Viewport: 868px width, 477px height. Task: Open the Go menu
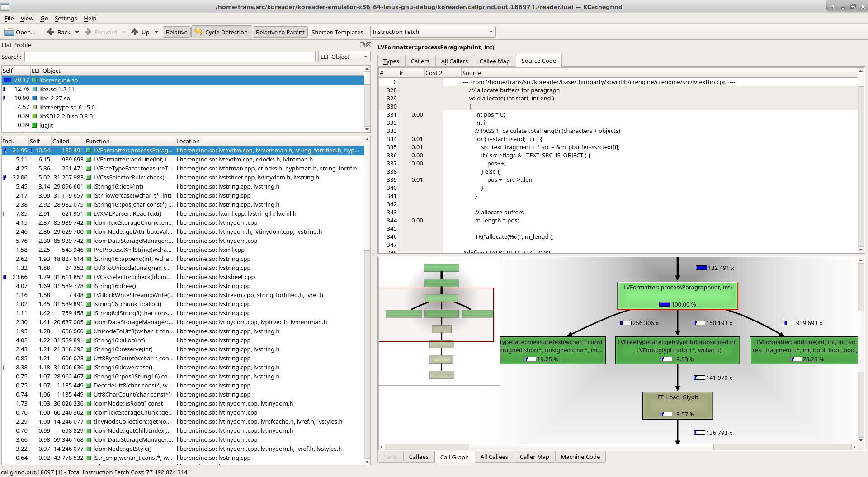[x=44, y=18]
